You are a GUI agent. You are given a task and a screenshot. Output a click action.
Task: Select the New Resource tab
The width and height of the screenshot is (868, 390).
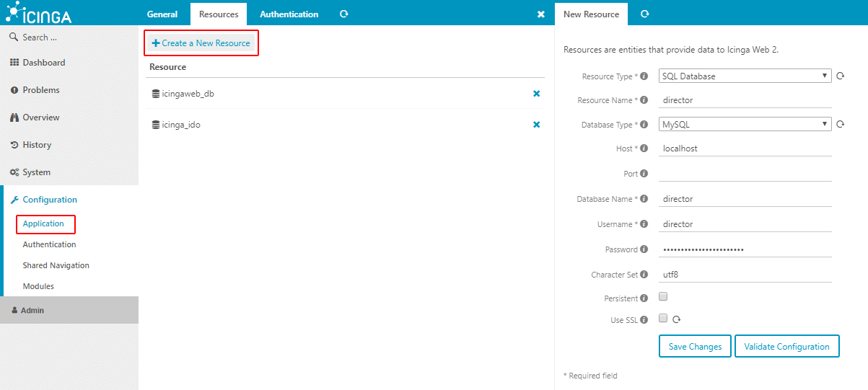tap(591, 14)
